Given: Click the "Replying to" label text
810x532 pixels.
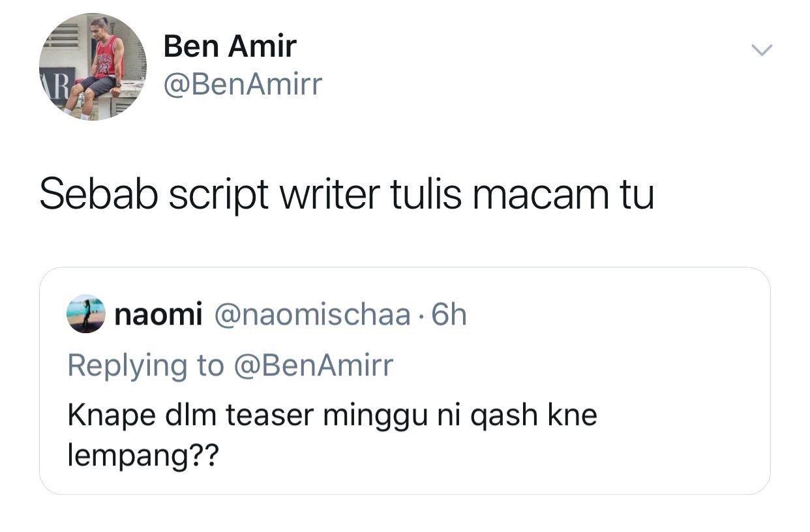Looking at the screenshot, I should click(x=145, y=365).
